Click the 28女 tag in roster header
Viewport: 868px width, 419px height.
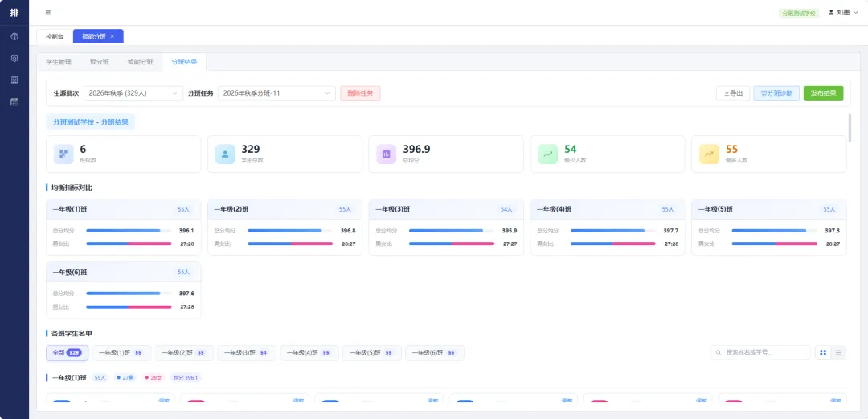pyautogui.click(x=154, y=378)
